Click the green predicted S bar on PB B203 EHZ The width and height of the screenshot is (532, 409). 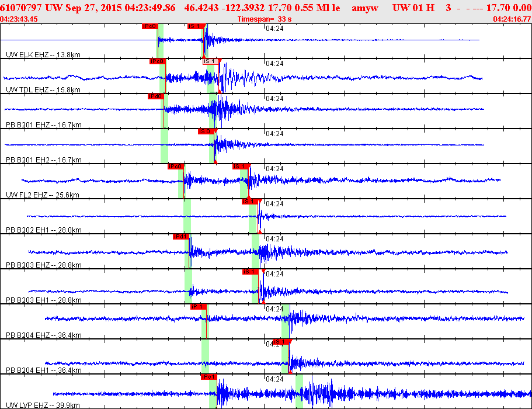(255, 251)
